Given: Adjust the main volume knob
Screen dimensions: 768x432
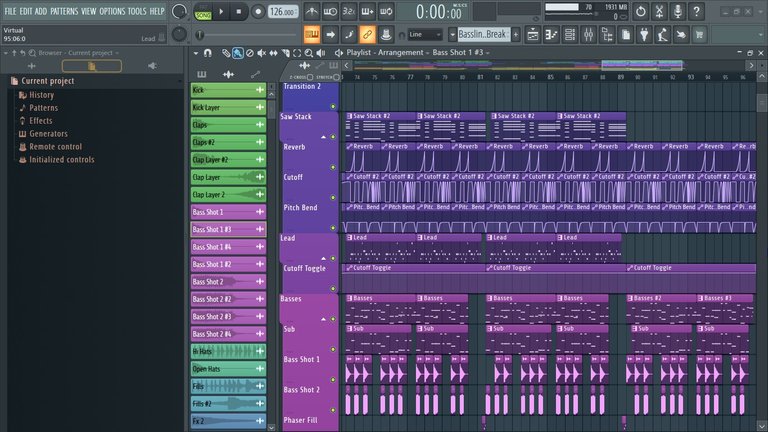Looking at the screenshot, I should point(179,11).
